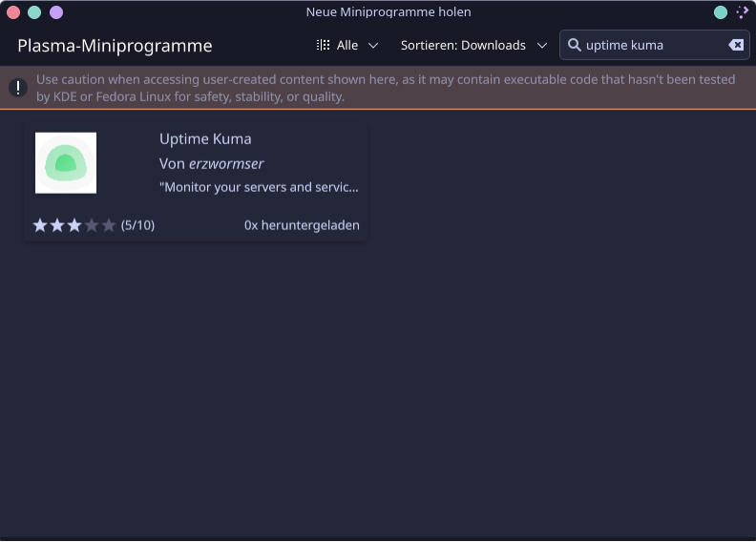Click the teal window button at top left

tap(34, 12)
